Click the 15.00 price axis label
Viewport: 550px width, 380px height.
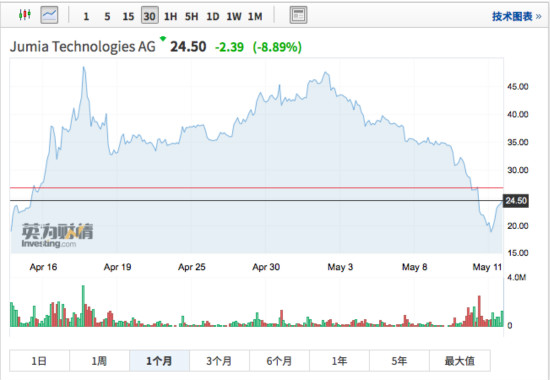[x=518, y=253]
